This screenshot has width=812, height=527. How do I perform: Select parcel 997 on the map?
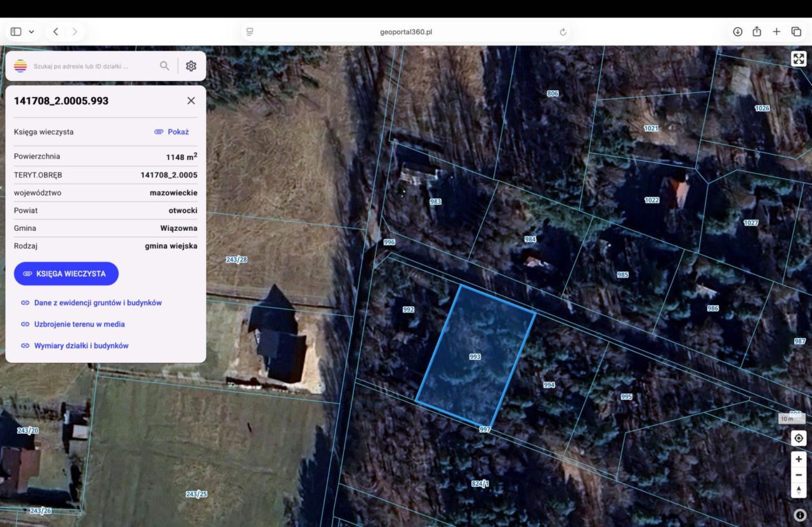[485, 430]
